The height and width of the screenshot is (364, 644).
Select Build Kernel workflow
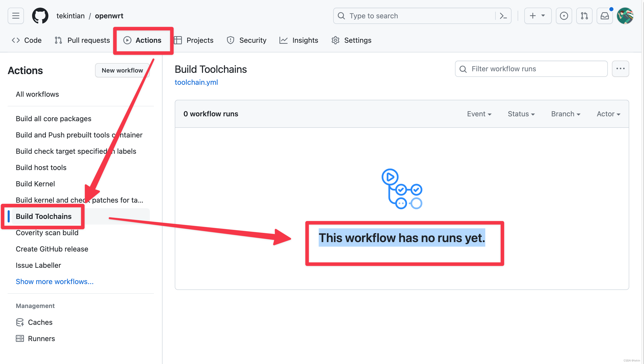[x=81, y=184]
